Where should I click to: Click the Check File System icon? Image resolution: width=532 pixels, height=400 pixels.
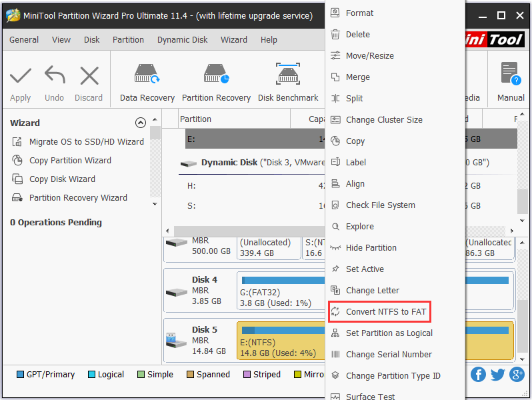pos(335,205)
